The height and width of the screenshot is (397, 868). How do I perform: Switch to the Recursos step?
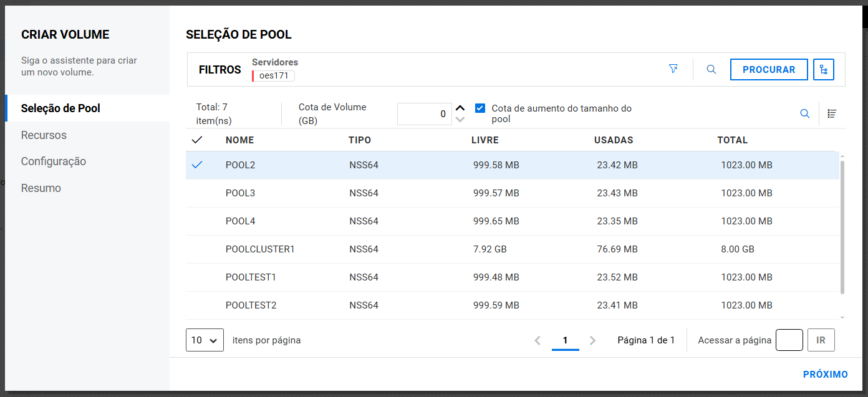(x=44, y=135)
